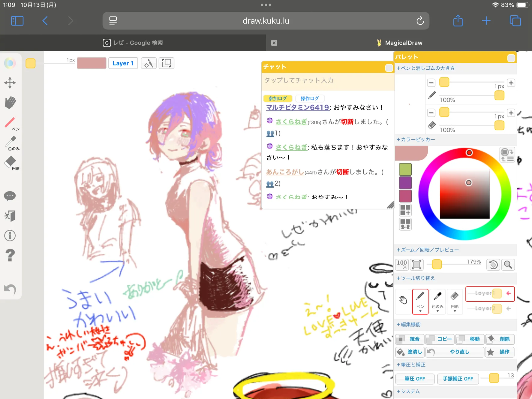Image resolution: width=532 pixels, height=399 pixels.
Task: Click the 塗潰し fill button
Action: pyautogui.click(x=410, y=352)
